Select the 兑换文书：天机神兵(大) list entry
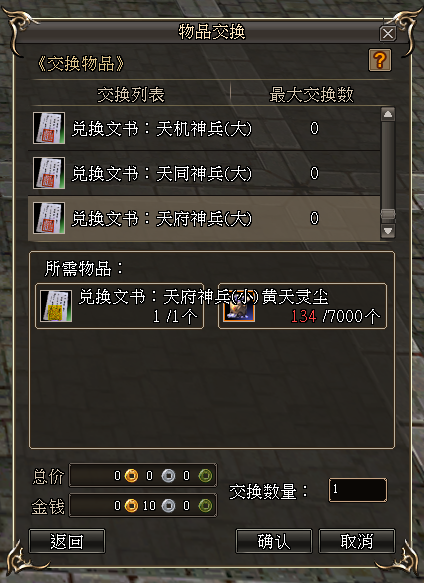Viewport: 424px width, 583px height. point(204,128)
